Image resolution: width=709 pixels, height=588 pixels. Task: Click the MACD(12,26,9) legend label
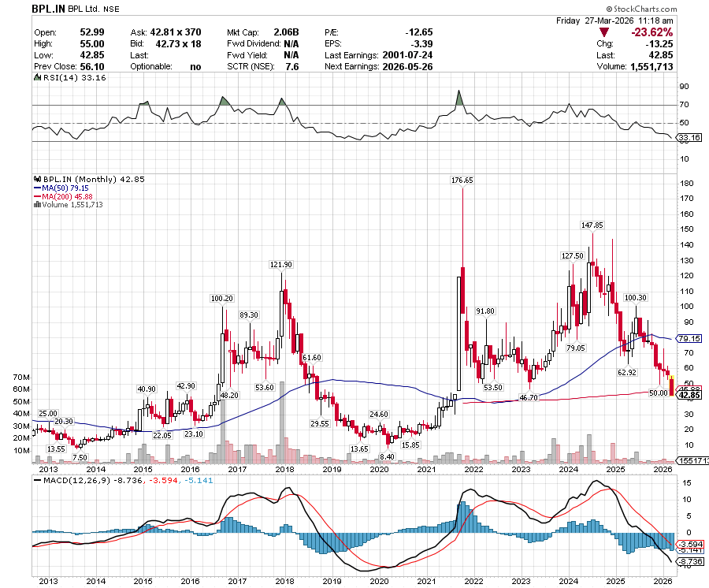click(77, 480)
